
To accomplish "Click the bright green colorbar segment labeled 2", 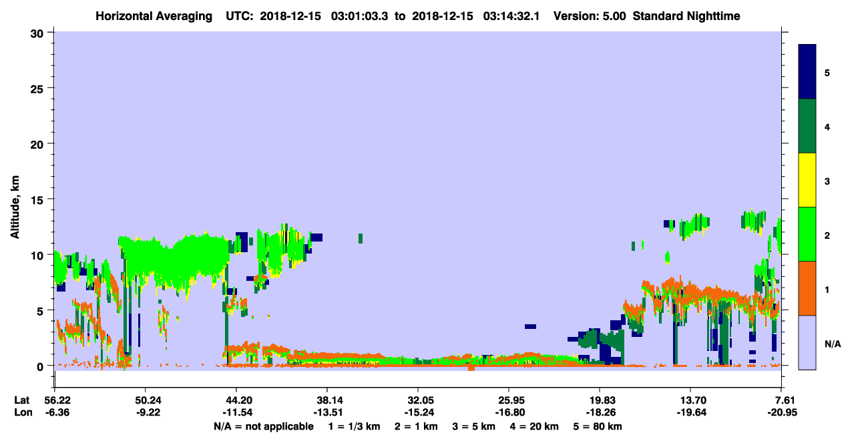I will pos(807,234).
